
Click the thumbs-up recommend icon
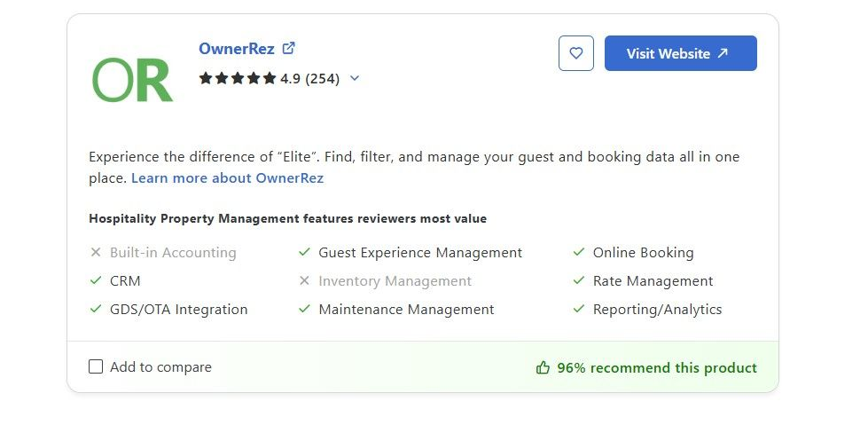click(x=543, y=367)
